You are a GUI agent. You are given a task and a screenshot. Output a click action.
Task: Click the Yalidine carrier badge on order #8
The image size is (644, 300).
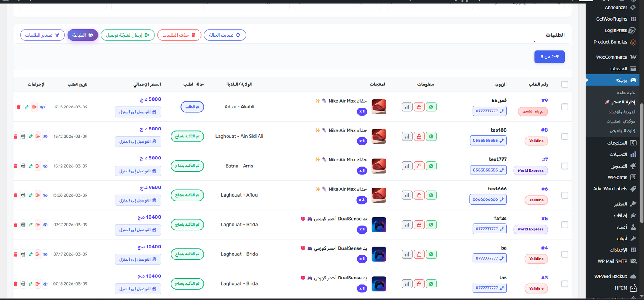click(536, 141)
